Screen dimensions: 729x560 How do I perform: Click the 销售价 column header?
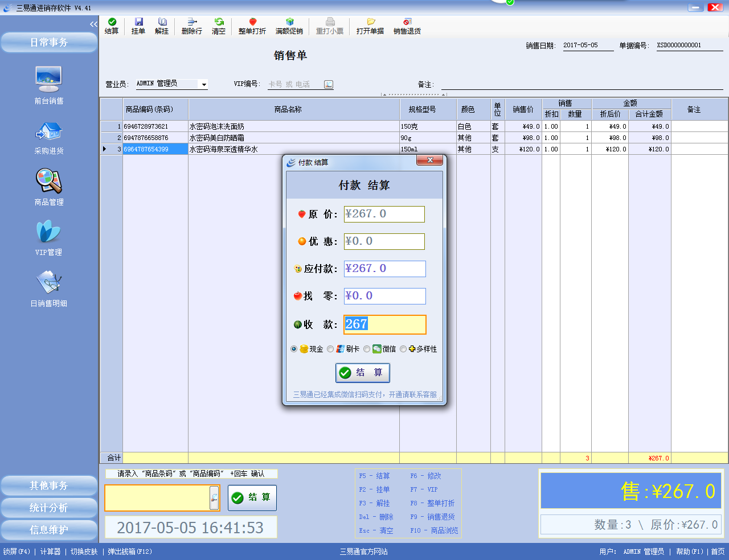click(523, 109)
